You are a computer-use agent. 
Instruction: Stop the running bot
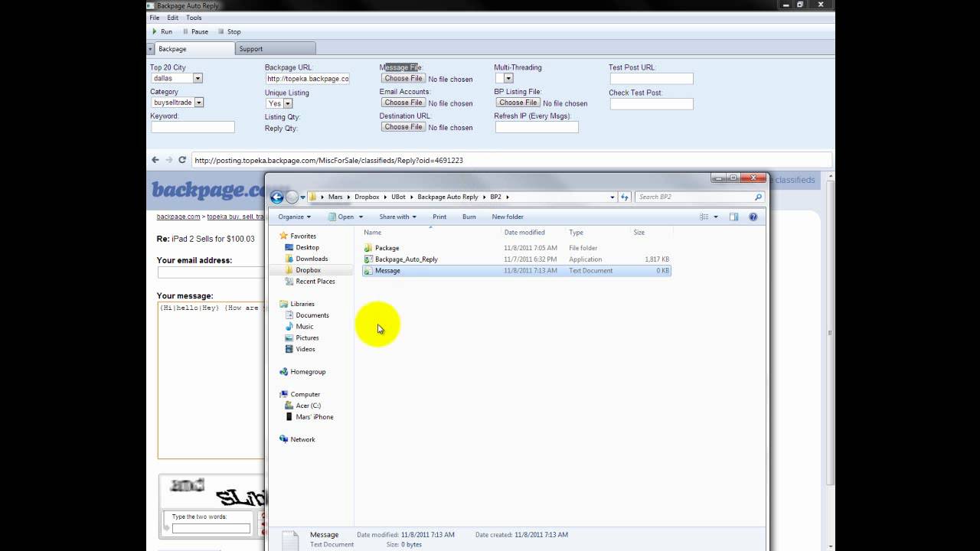(x=229, y=31)
